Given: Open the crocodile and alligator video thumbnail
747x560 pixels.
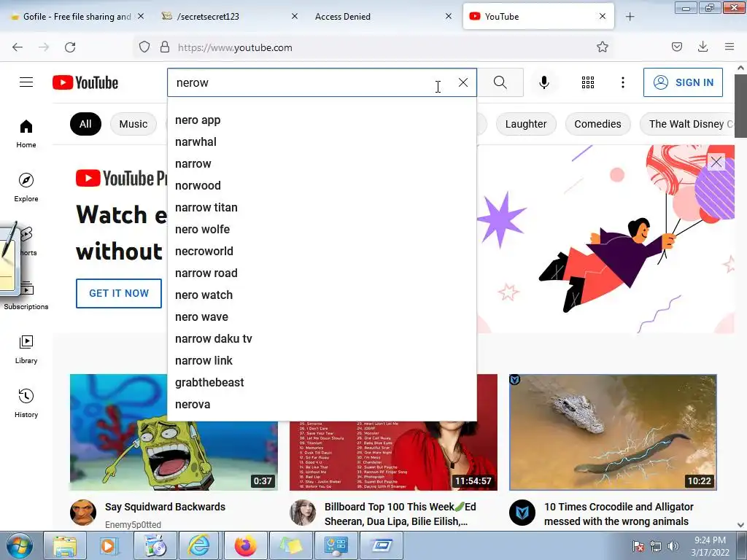Looking at the screenshot, I should pyautogui.click(x=613, y=432).
